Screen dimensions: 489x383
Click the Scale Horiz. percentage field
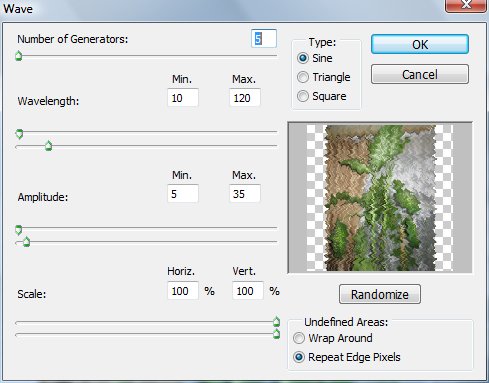tap(183, 291)
